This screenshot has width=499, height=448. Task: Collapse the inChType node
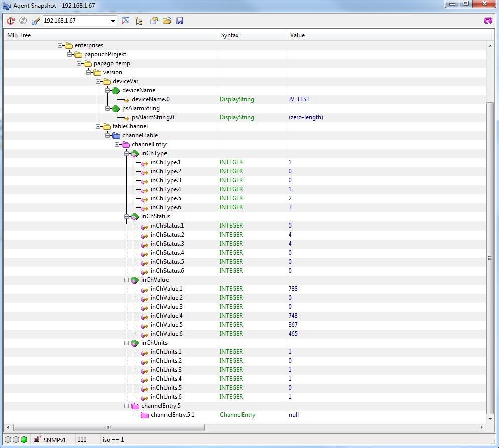pyautogui.click(x=127, y=153)
